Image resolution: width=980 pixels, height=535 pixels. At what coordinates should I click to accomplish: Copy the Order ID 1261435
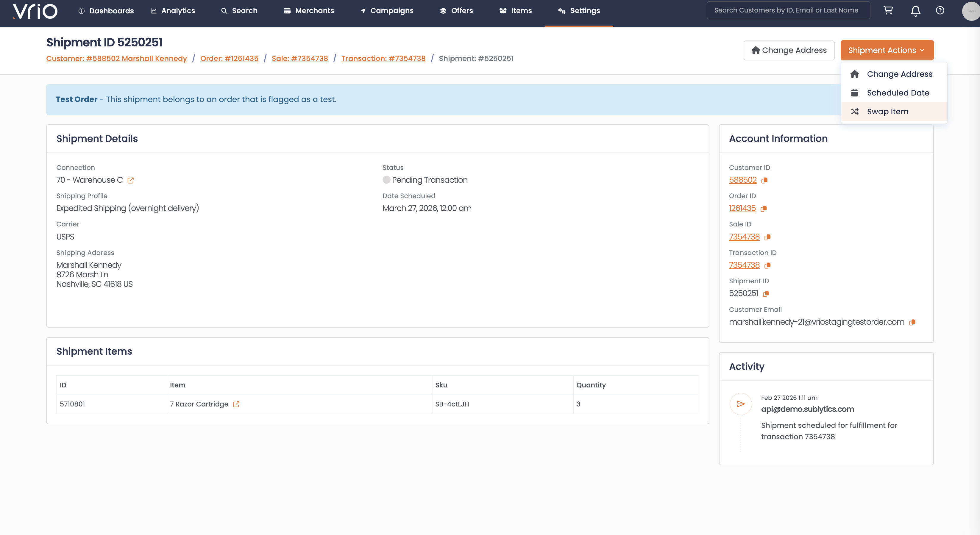click(x=764, y=209)
